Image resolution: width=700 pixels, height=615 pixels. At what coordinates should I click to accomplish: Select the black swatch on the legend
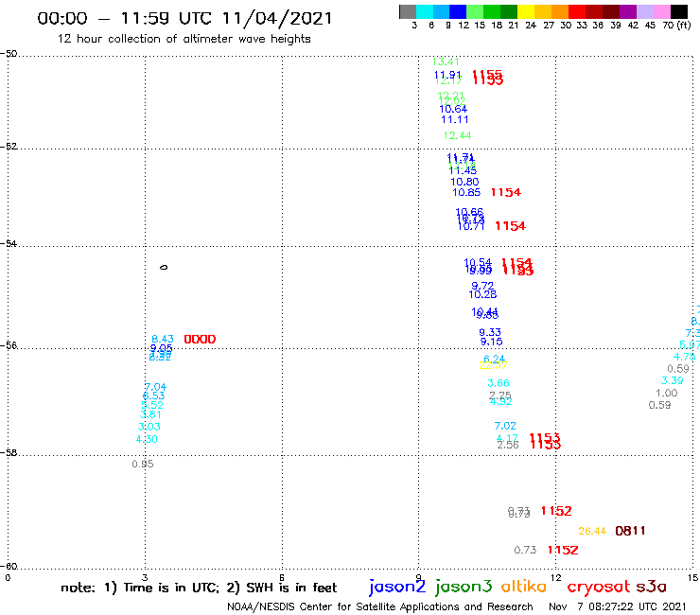click(679, 11)
